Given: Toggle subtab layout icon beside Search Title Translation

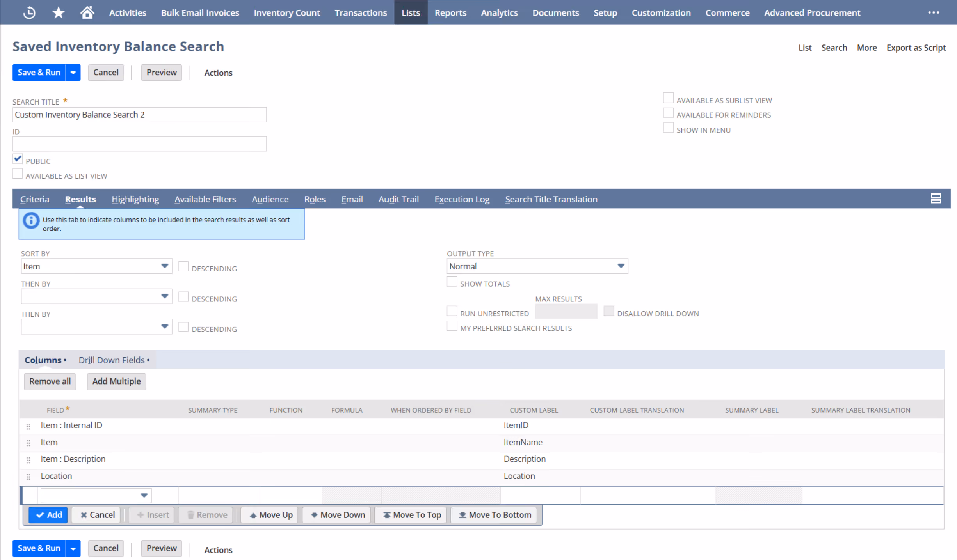Looking at the screenshot, I should 936,198.
